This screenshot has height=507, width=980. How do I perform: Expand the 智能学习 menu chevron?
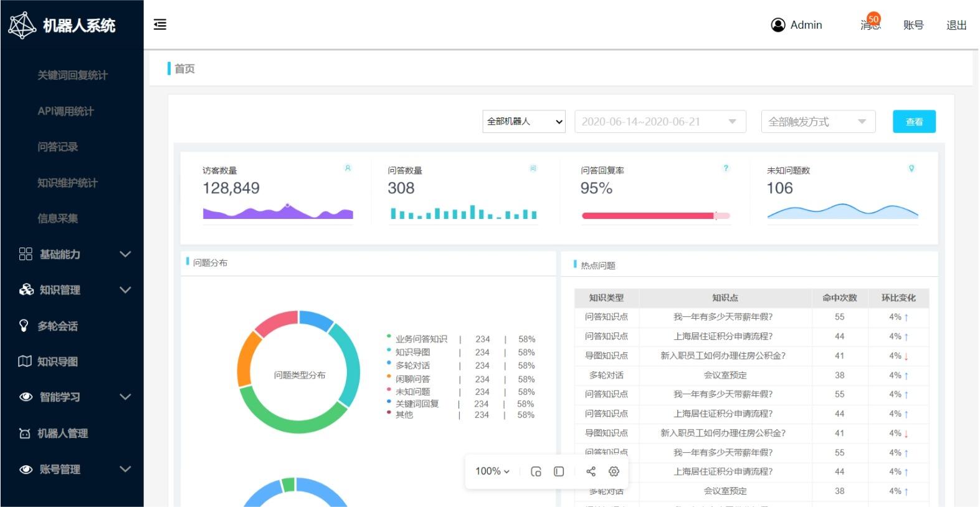[x=125, y=397]
